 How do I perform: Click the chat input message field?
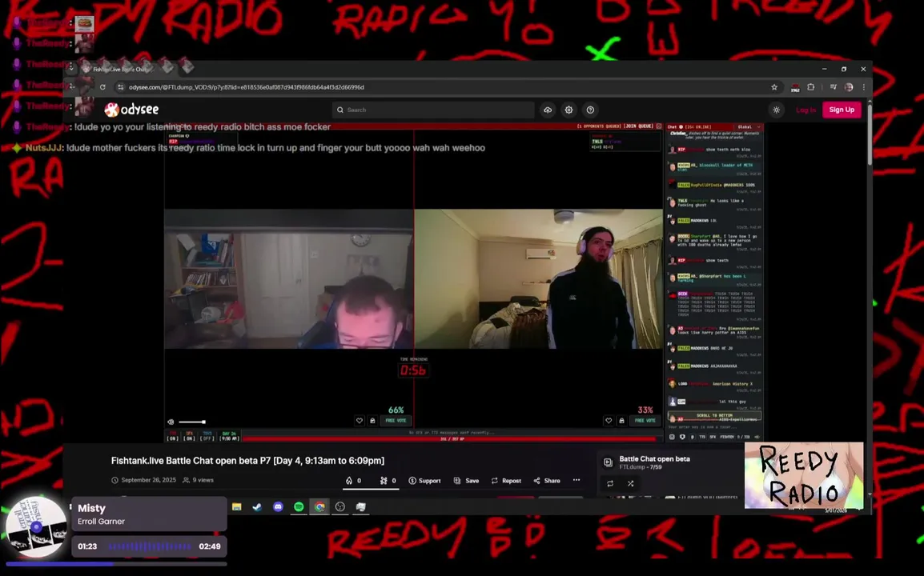[x=714, y=427]
